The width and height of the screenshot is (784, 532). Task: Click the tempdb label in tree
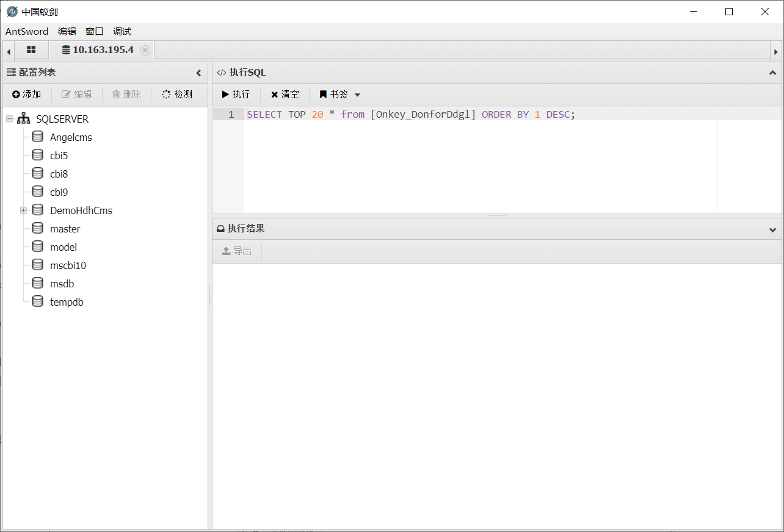tap(67, 302)
